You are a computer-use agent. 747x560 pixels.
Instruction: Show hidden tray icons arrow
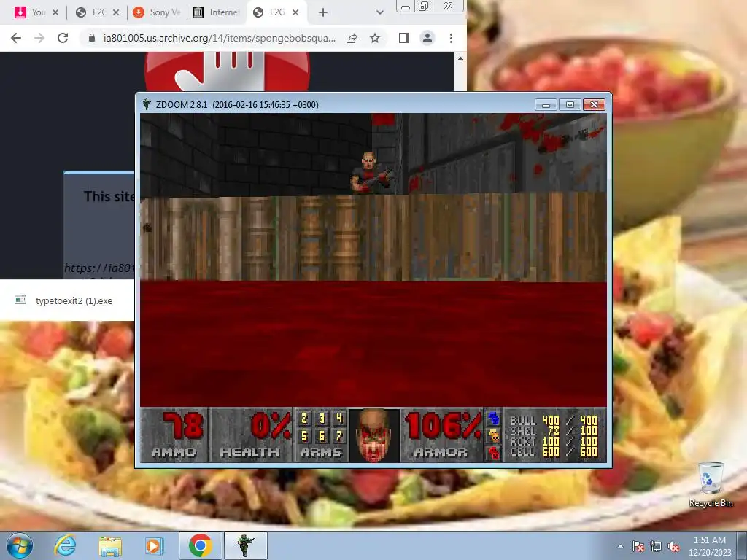coord(620,546)
